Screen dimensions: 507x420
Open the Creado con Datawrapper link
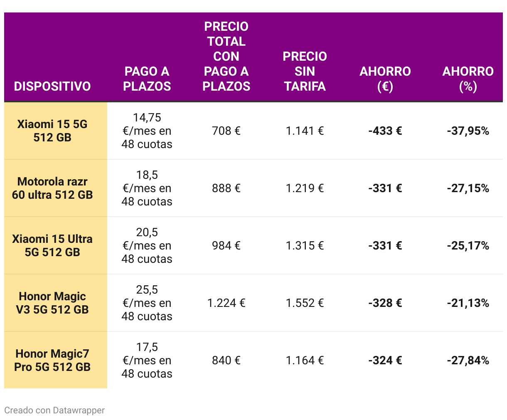point(54,410)
